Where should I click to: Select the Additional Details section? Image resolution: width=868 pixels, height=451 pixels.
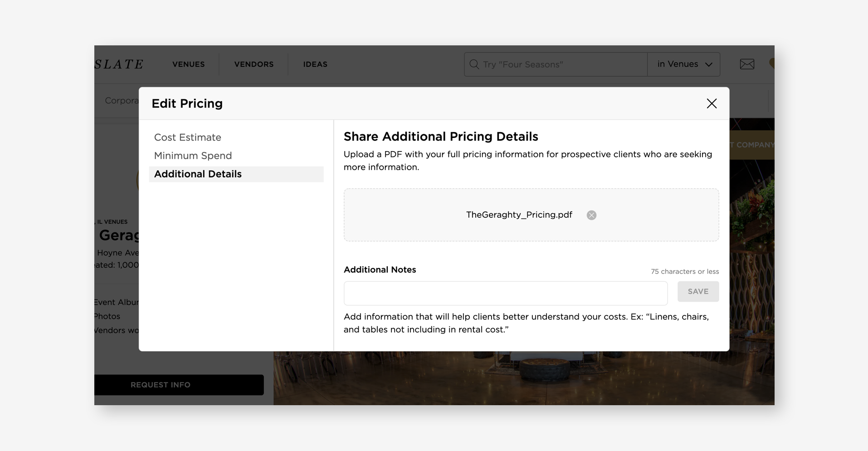pyautogui.click(x=198, y=174)
